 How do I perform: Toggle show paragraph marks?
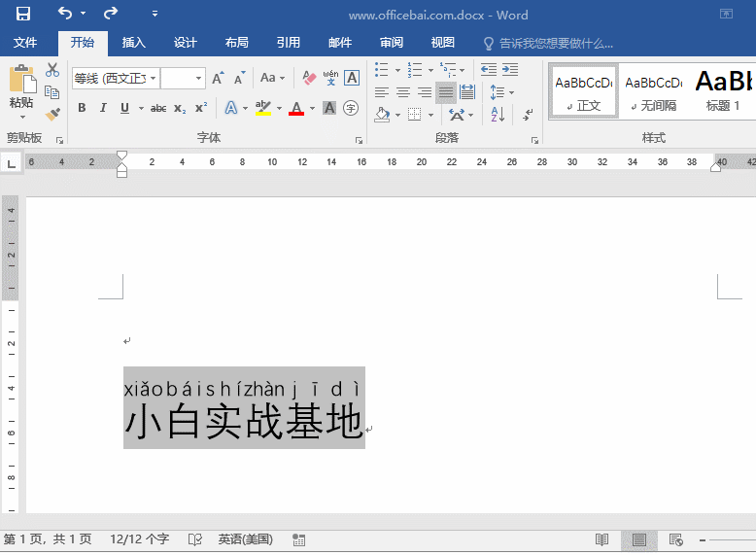tap(529, 115)
